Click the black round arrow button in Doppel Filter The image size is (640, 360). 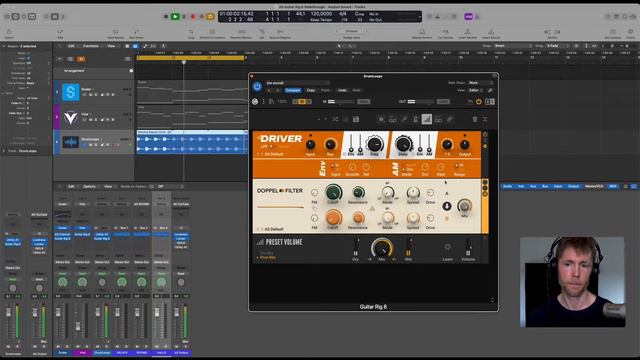447,206
